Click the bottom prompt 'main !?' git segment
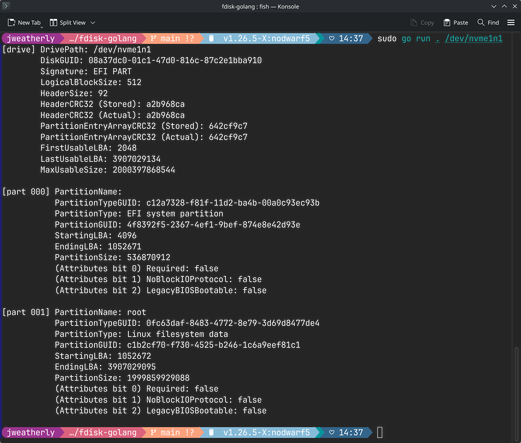 (172, 433)
